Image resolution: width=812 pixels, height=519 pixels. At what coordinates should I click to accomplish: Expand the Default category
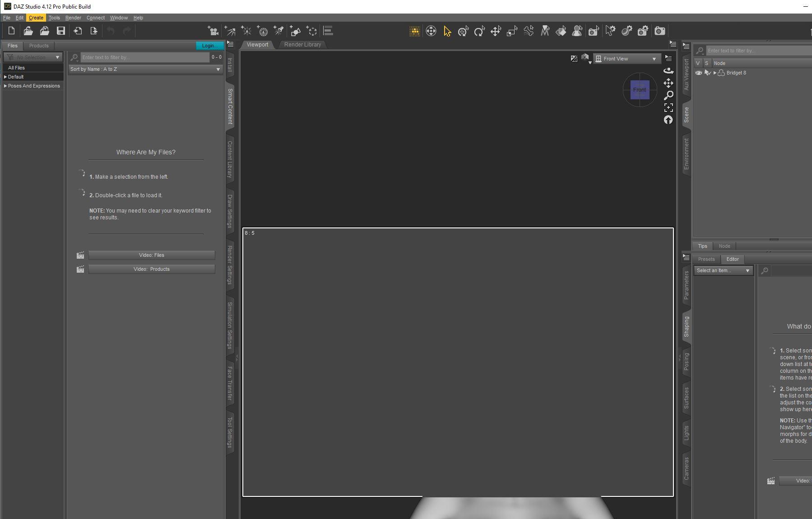point(5,77)
